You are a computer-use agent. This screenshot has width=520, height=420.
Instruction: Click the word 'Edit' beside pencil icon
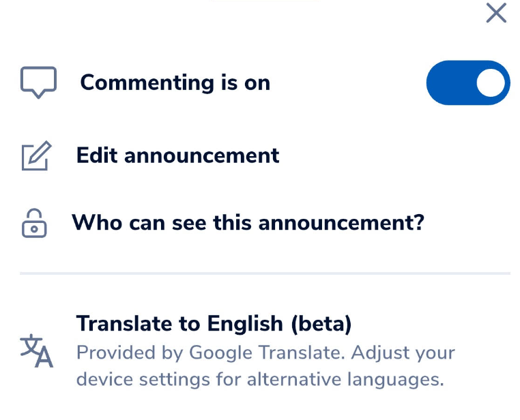(97, 155)
